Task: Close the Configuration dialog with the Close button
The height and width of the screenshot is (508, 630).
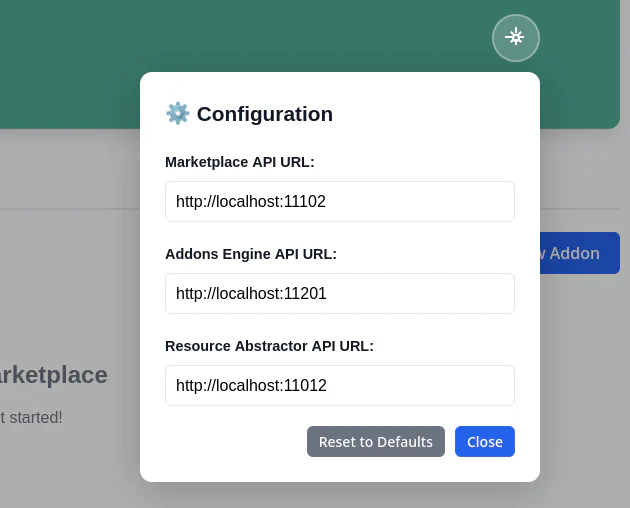Action: pos(484,441)
